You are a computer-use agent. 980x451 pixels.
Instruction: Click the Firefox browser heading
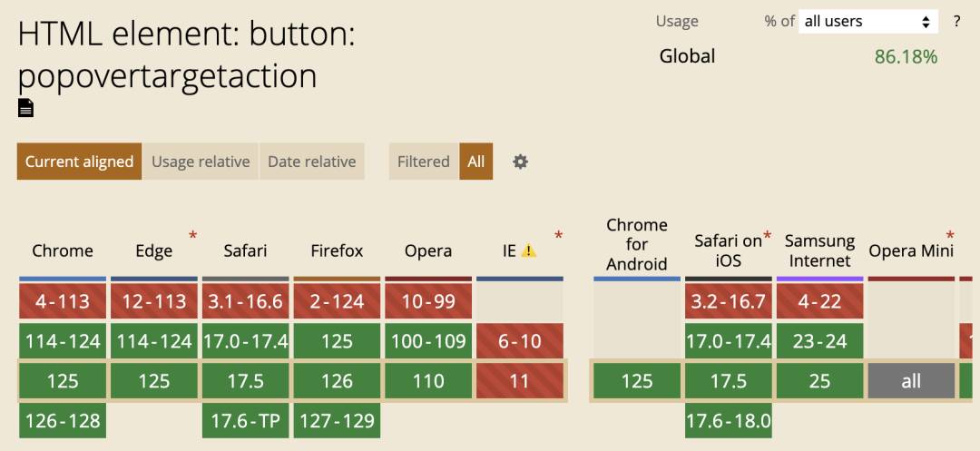337,250
